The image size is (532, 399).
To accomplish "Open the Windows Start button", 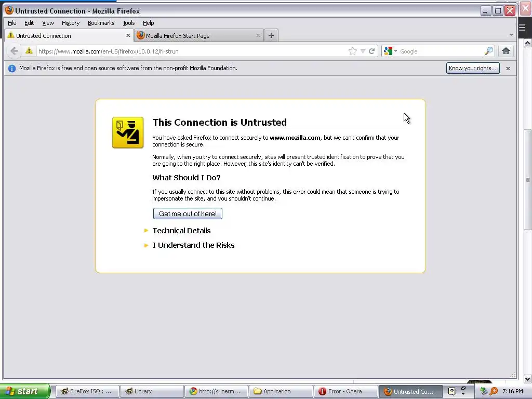I will 24,391.
